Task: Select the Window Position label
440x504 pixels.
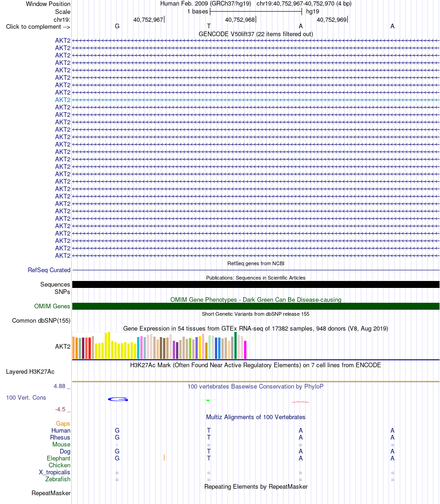Action: [x=48, y=4]
